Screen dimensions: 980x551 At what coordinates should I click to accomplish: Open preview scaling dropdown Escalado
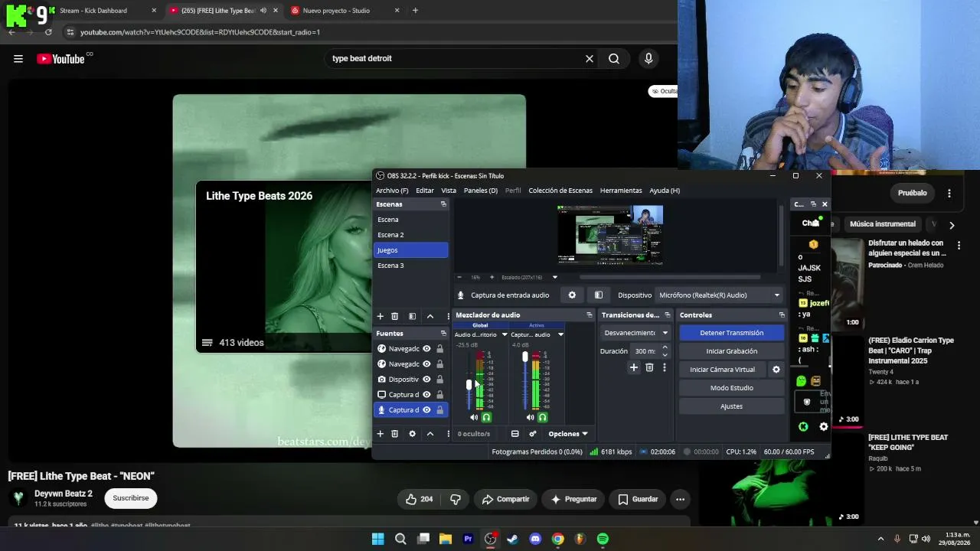[530, 278]
